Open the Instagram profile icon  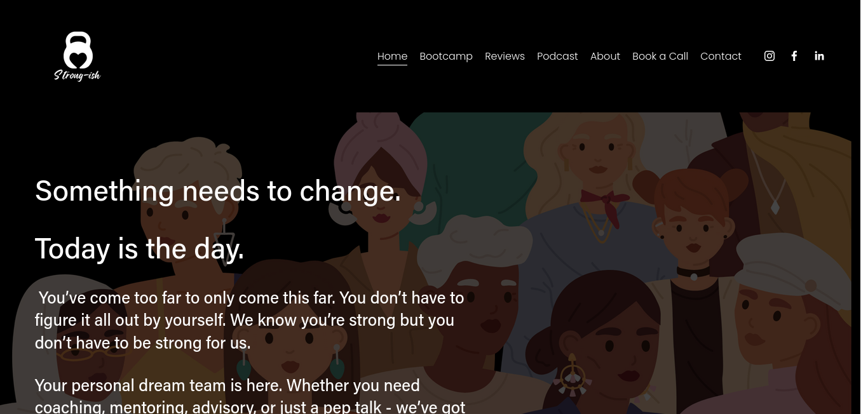tap(770, 56)
